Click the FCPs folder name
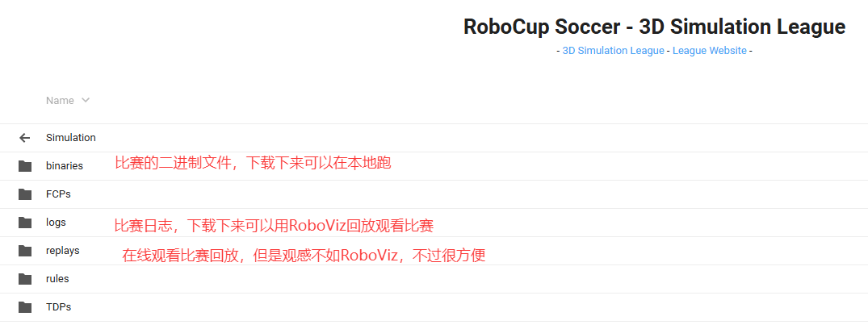This screenshot has width=868, height=329. coord(58,194)
